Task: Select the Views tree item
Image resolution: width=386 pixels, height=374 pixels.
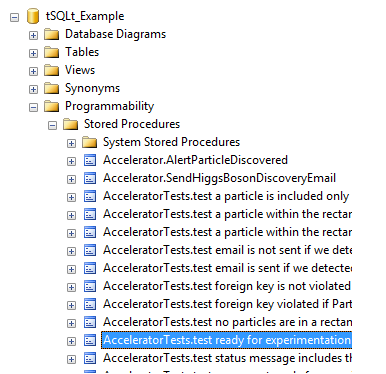Action: click(80, 70)
